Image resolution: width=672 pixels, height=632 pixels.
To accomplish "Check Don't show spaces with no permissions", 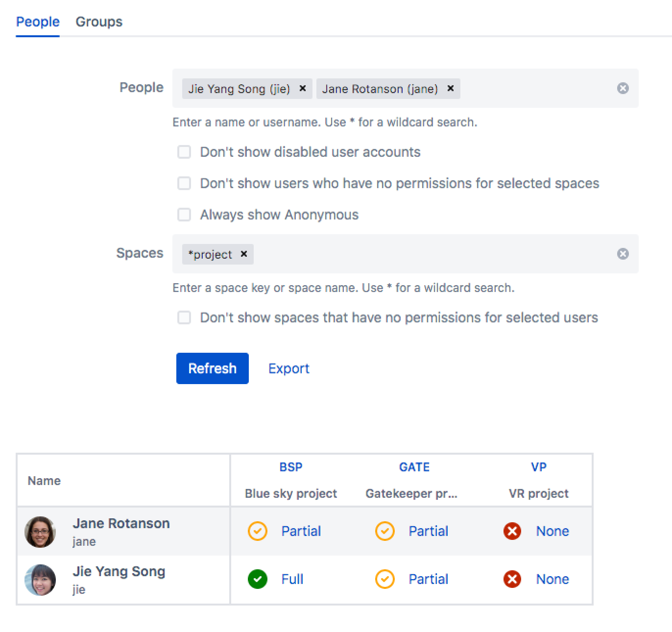I will (184, 317).
